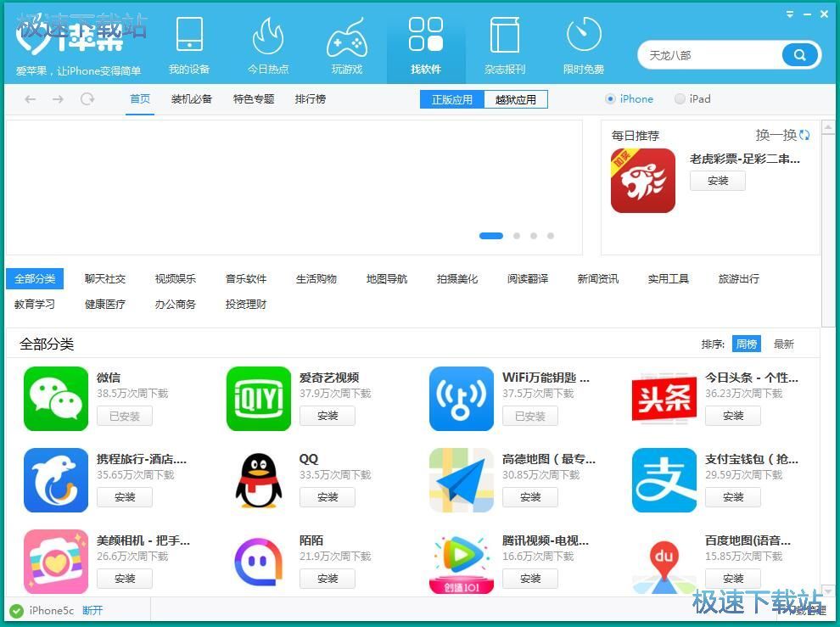Open the 腾讯视频 app icon
This screenshot has width=840, height=627.
(x=462, y=562)
